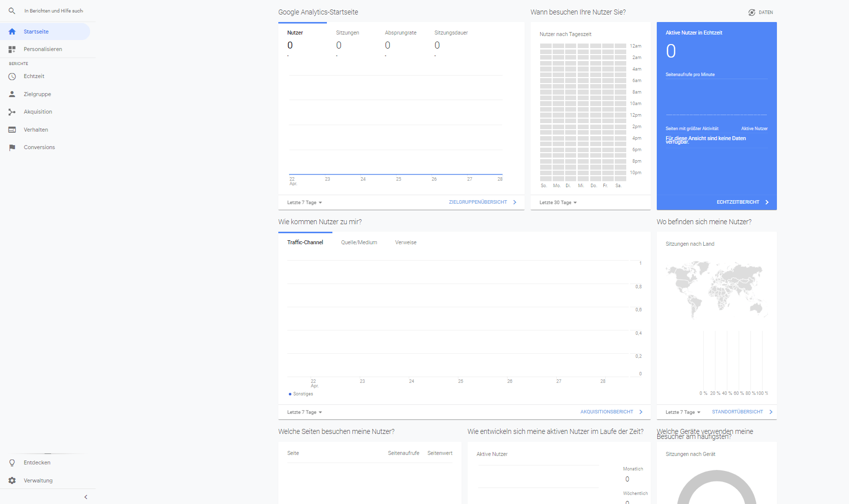Screen dimensions: 849x504
Task: Select the Sitzungen metric tab
Action: pos(351,41)
